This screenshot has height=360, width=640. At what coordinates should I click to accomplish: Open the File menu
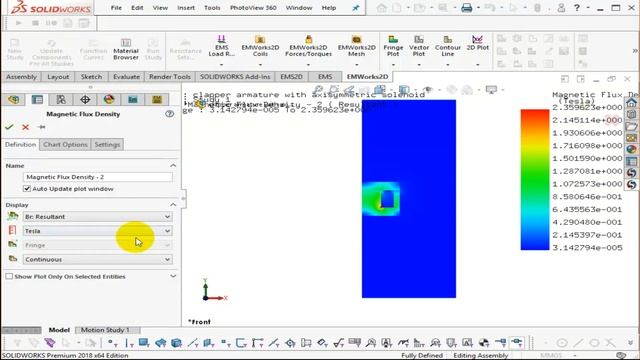(x=116, y=8)
